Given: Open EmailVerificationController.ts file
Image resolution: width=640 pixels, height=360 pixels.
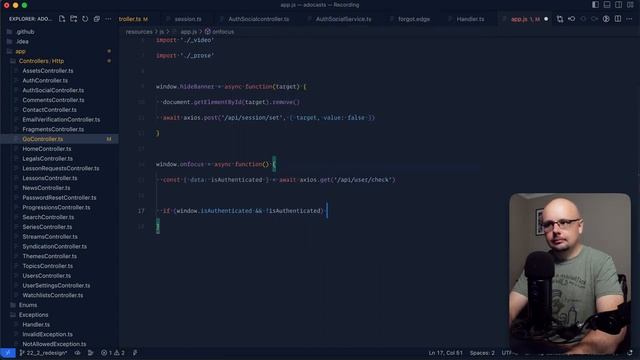Looking at the screenshot, I should (x=61, y=120).
